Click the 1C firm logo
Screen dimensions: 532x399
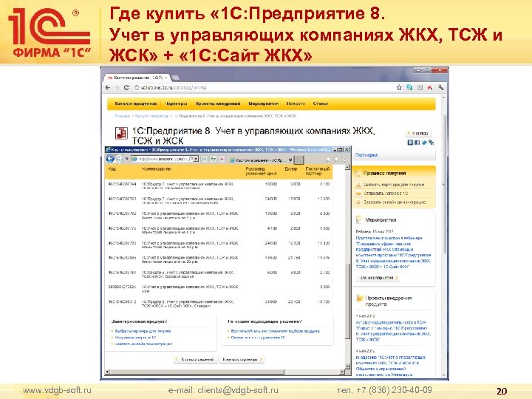pyautogui.click(x=50, y=33)
